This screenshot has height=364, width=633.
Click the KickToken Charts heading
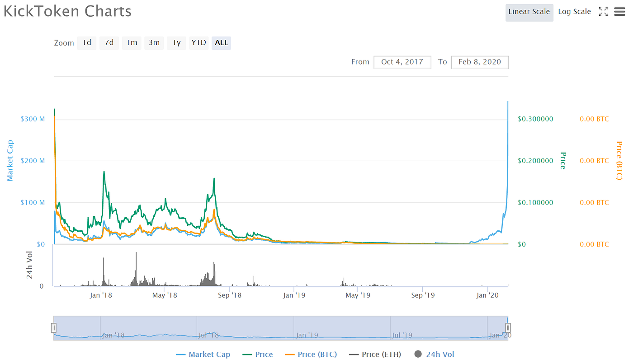click(x=67, y=11)
